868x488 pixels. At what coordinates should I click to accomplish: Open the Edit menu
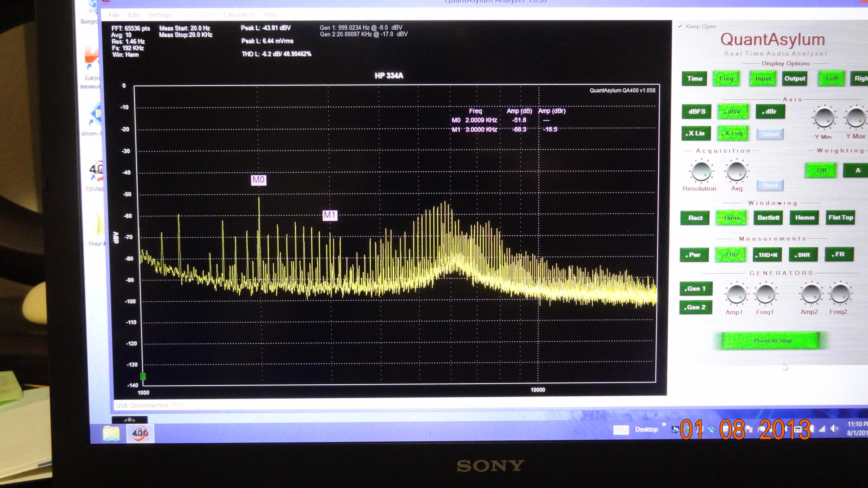coord(134,15)
